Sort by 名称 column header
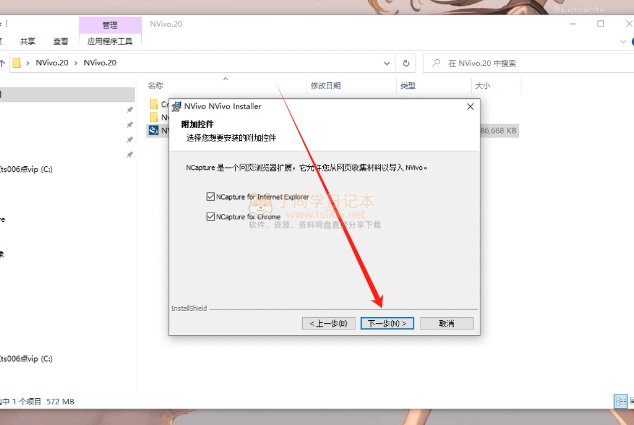Image resolution: width=634 pixels, height=425 pixels. (155, 85)
